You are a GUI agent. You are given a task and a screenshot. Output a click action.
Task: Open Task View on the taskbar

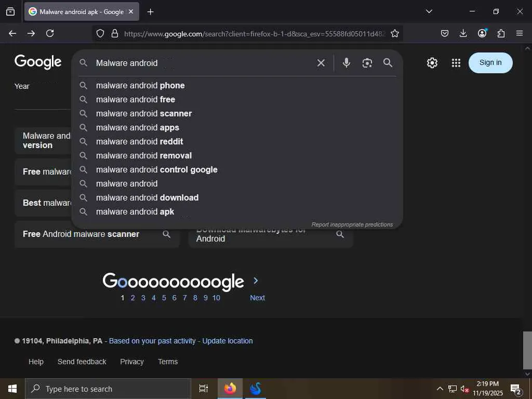(x=204, y=389)
